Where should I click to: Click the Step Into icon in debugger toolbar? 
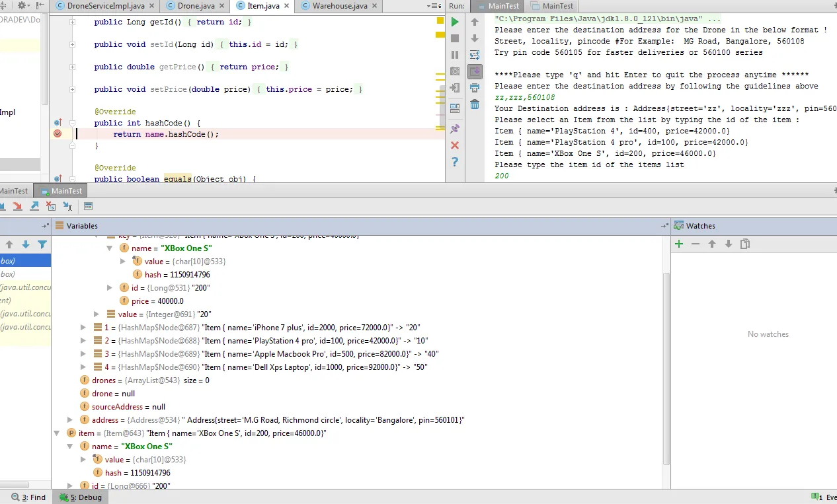[1, 207]
